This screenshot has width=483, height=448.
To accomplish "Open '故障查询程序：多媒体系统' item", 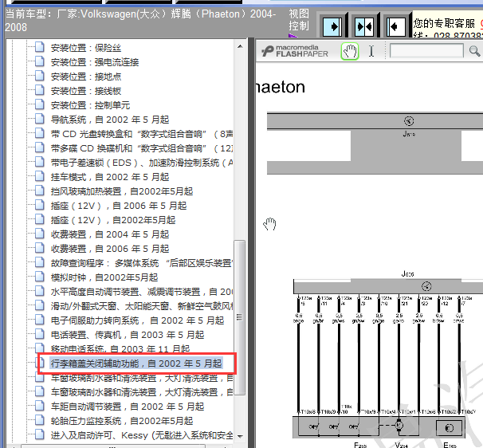I will (x=142, y=263).
